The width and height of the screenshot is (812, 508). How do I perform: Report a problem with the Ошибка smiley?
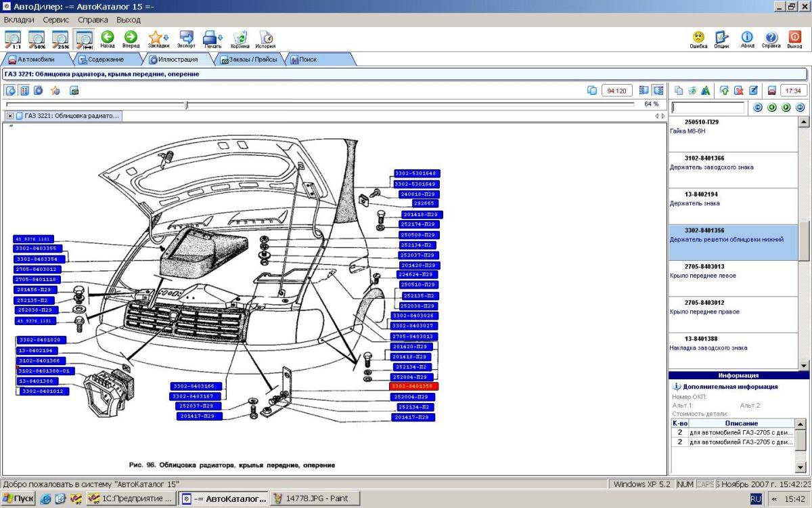(x=698, y=39)
